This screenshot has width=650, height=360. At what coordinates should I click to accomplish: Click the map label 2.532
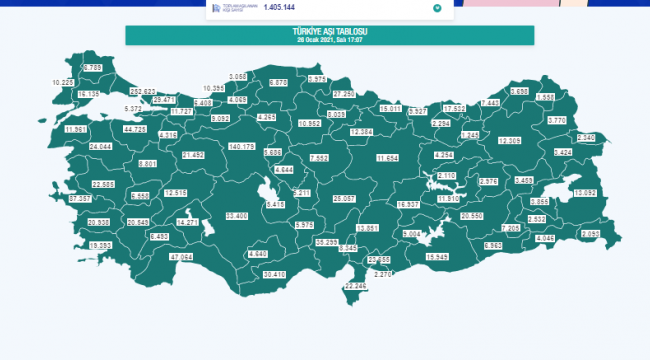[x=537, y=219]
